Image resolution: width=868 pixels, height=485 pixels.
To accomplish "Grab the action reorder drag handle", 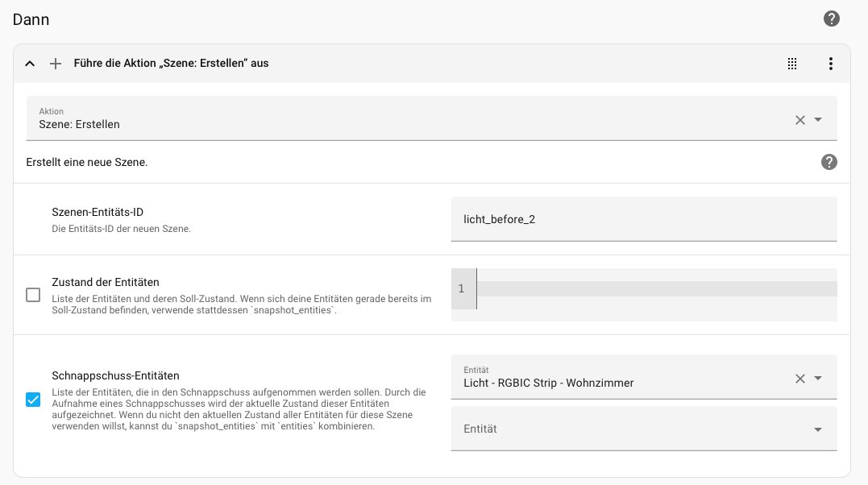I will pos(792,64).
